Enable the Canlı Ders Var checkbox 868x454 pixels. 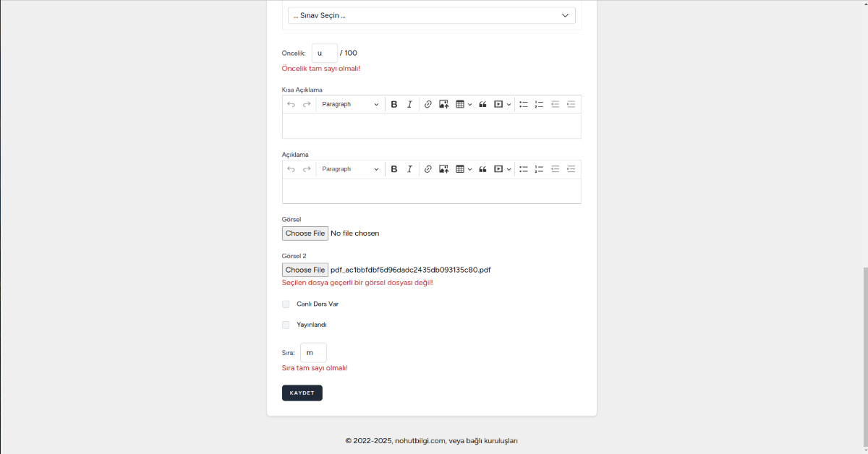(x=286, y=304)
